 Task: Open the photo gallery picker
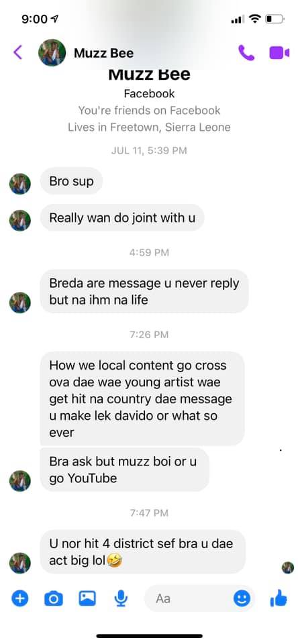click(x=87, y=598)
